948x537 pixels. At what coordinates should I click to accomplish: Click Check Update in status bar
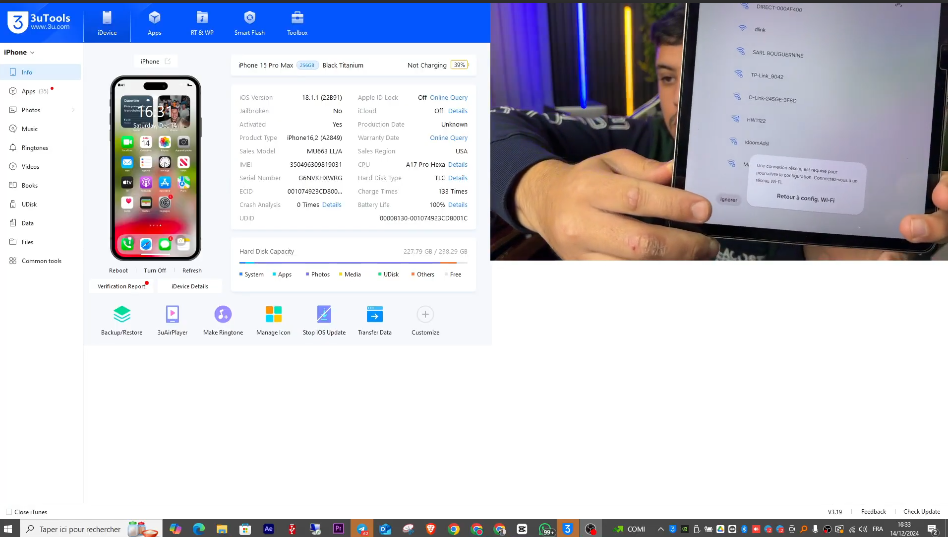(921, 512)
